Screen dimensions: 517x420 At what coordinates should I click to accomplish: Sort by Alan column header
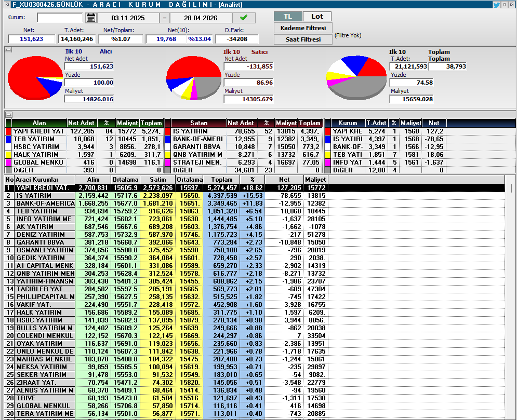coord(39,123)
